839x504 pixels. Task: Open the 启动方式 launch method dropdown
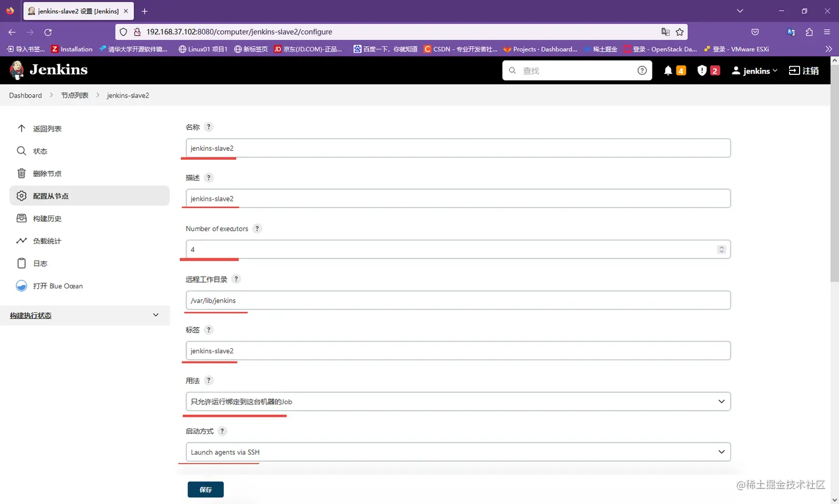(458, 452)
